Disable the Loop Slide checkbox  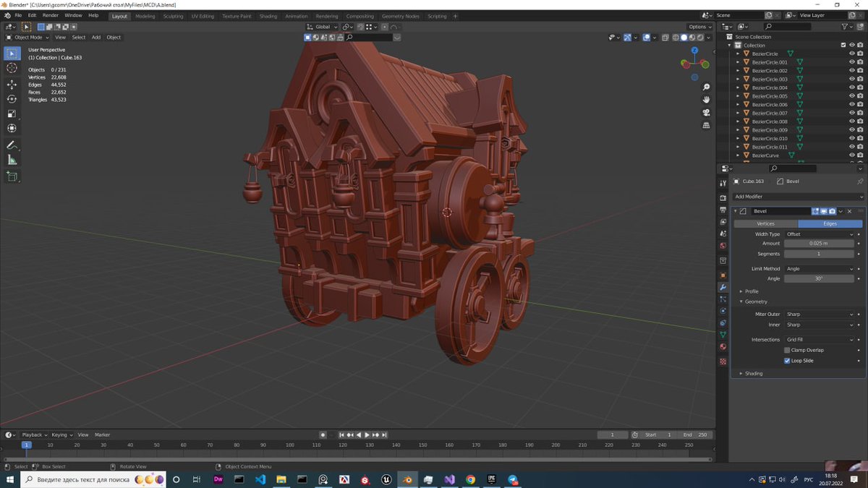pyautogui.click(x=787, y=360)
